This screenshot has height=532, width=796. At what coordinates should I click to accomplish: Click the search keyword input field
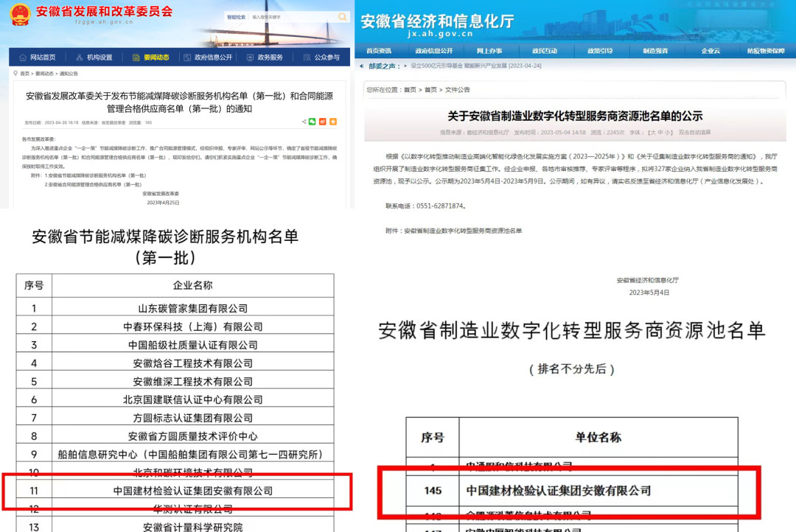coord(293,17)
